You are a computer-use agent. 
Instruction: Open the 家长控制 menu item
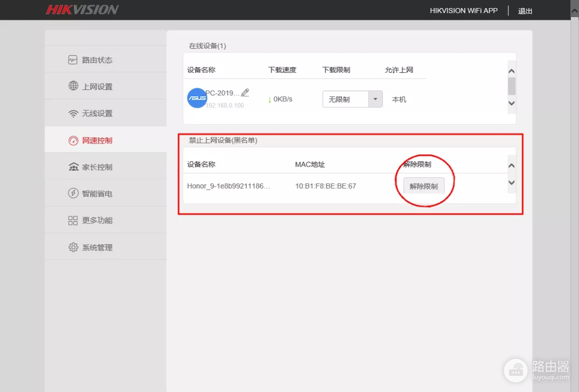point(97,167)
